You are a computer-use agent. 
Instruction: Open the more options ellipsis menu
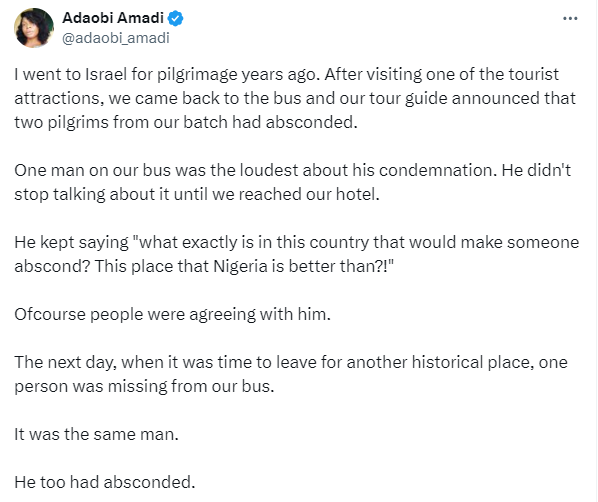(570, 18)
